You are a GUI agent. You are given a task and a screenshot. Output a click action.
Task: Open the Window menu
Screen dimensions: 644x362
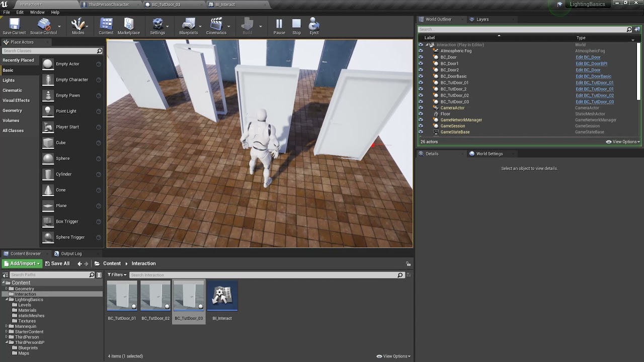click(37, 12)
